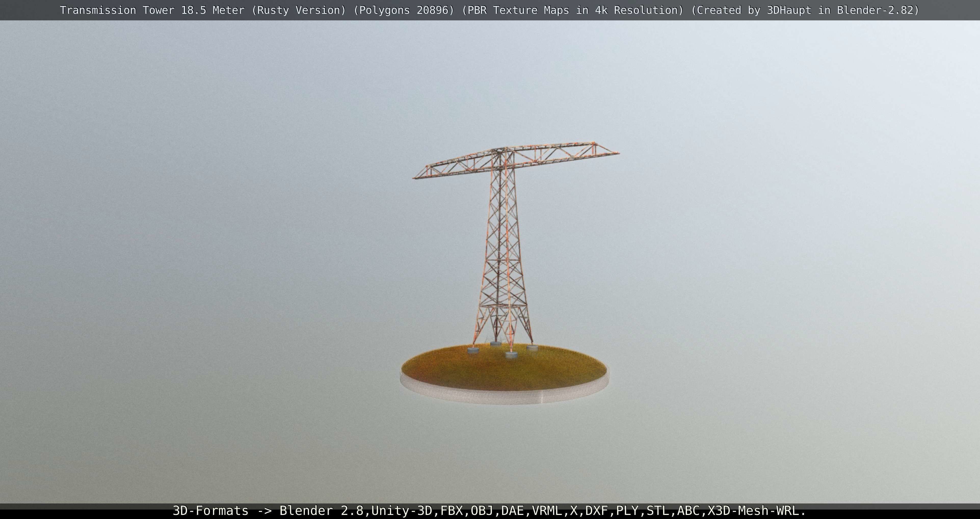The height and width of the screenshot is (519, 980).
Task: Click '(Created by 3DHaupt in Blender-2.82)' text
Action: click(805, 10)
